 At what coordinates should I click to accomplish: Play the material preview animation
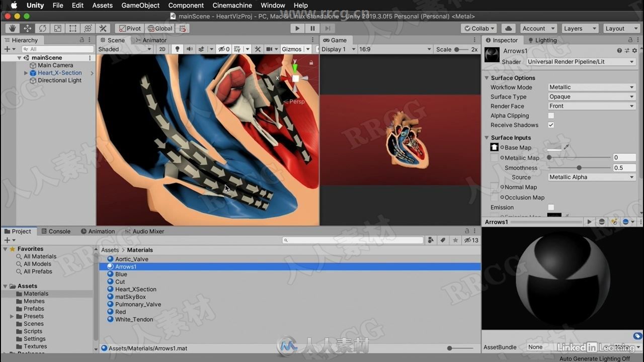(x=589, y=222)
